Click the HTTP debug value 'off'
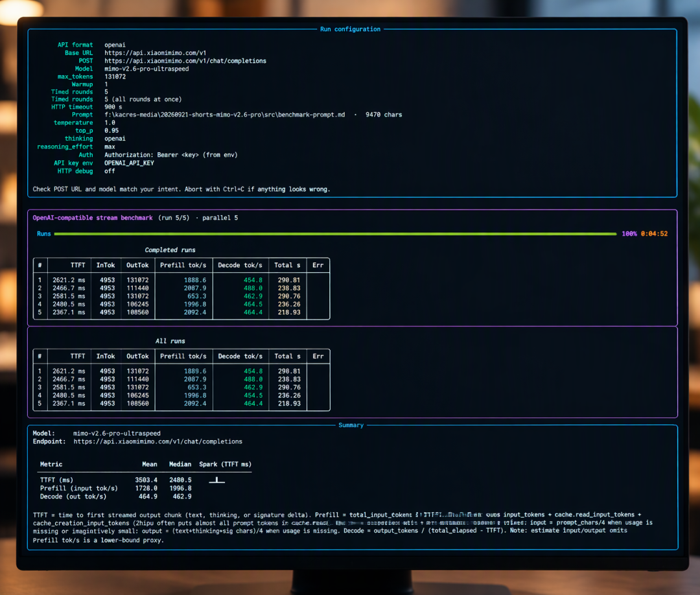This screenshot has height=595, width=700. (x=110, y=171)
